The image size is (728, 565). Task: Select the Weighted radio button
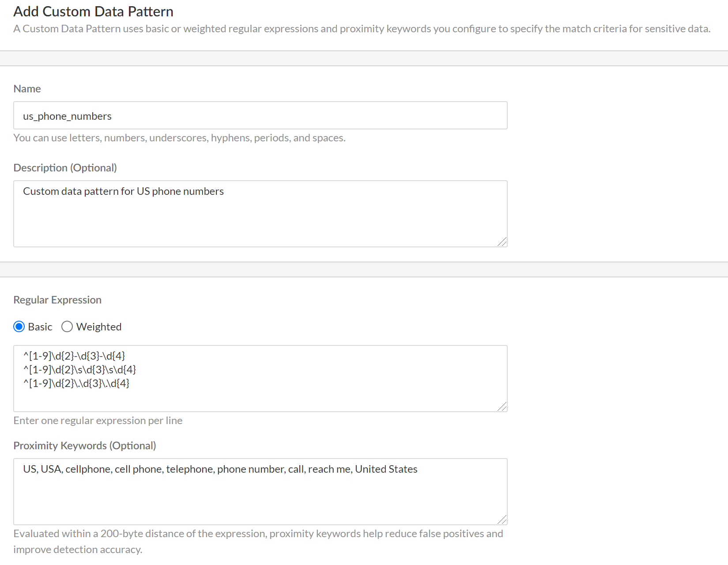point(67,327)
